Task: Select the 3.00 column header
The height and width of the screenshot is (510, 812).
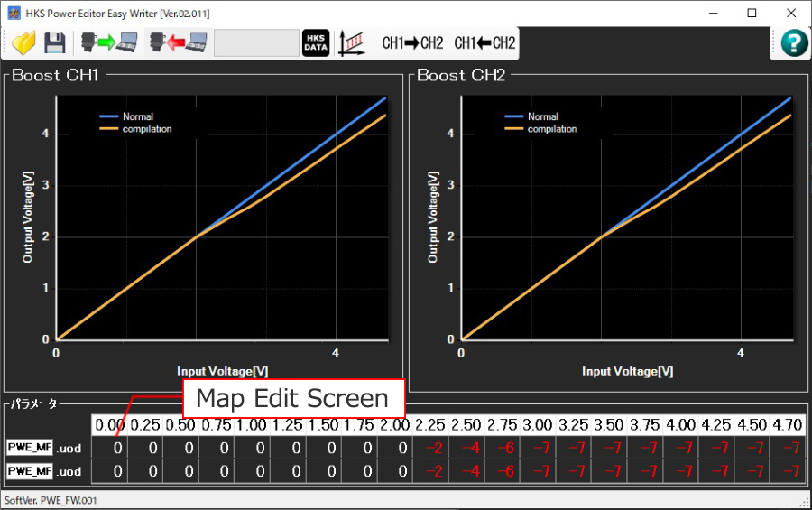Action: coord(538,425)
